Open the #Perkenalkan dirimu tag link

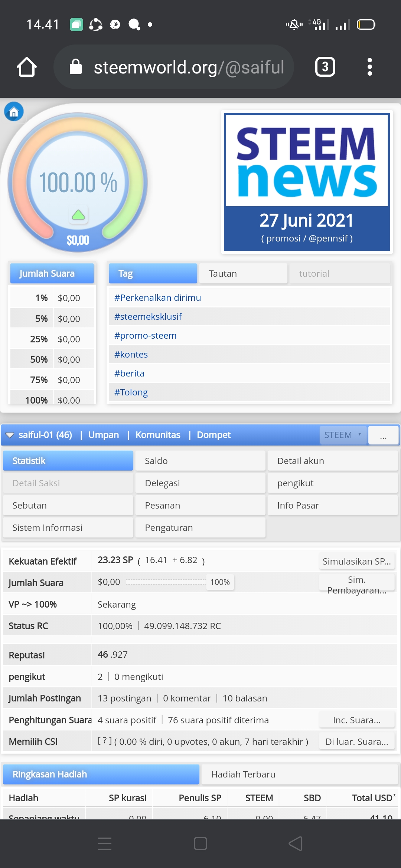point(157,297)
